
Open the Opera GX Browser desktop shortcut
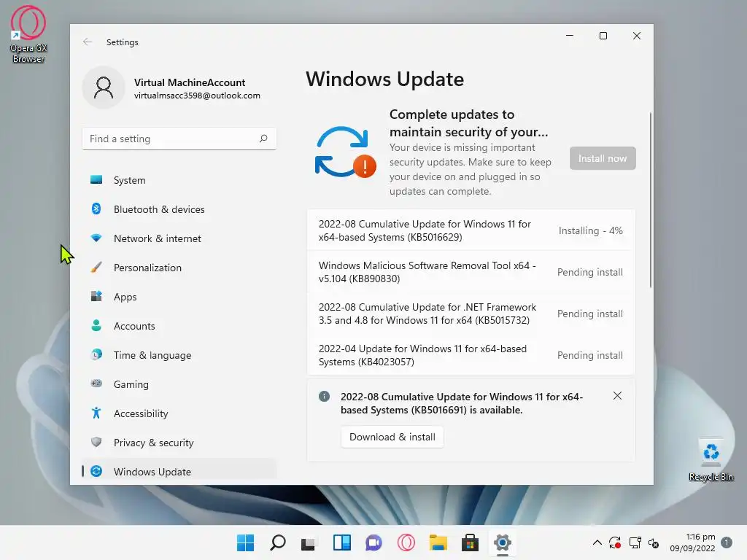pyautogui.click(x=28, y=34)
